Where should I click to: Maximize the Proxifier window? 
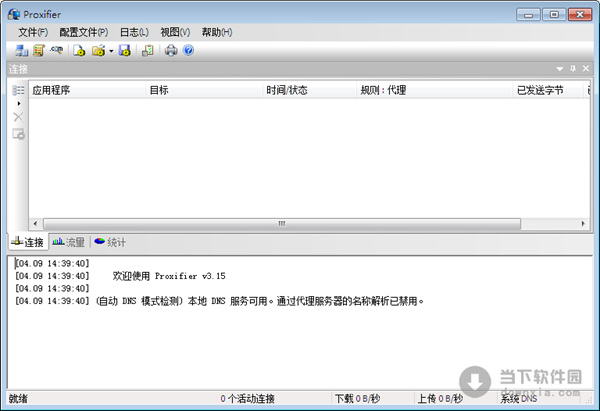click(554, 15)
